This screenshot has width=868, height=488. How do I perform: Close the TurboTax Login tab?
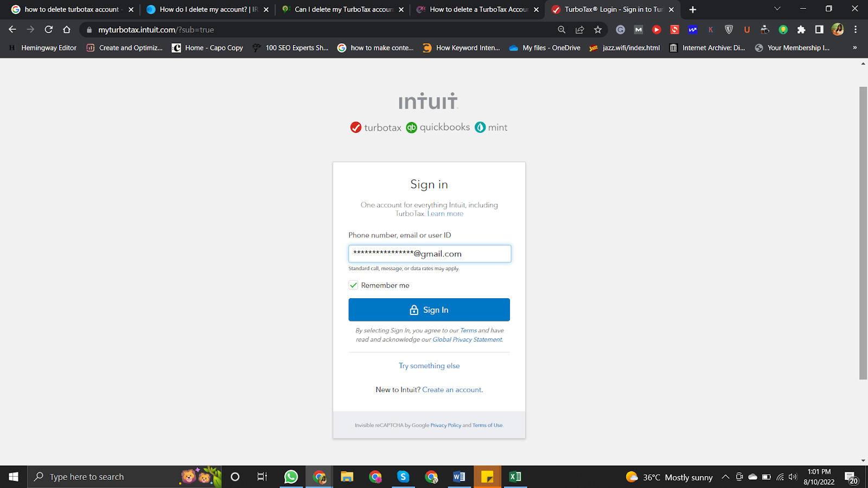pyautogui.click(x=672, y=10)
